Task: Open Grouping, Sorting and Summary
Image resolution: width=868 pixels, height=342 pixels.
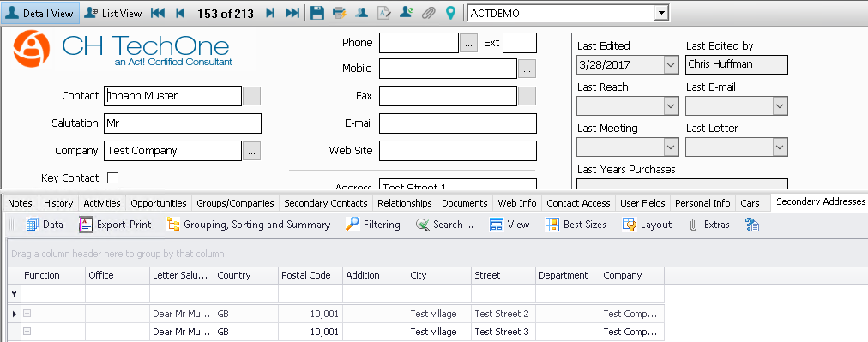Action: [x=249, y=225]
